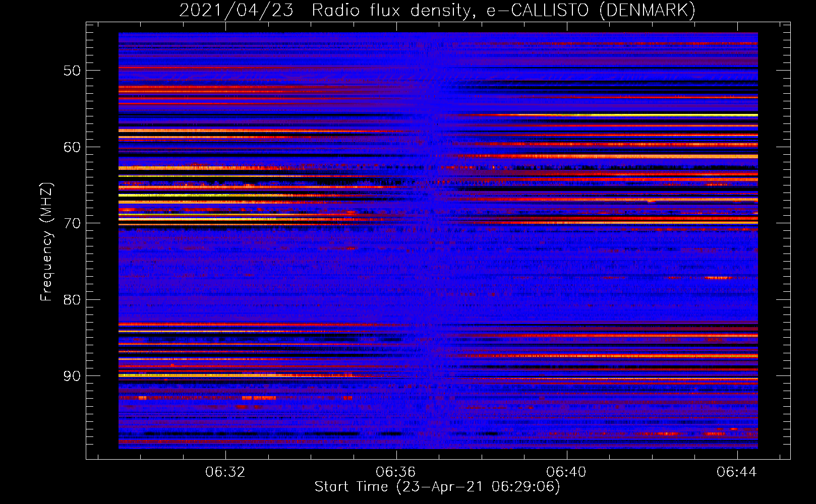This screenshot has width=816, height=504.
Task: Select the 60 frequency tick label
Action: (72, 147)
